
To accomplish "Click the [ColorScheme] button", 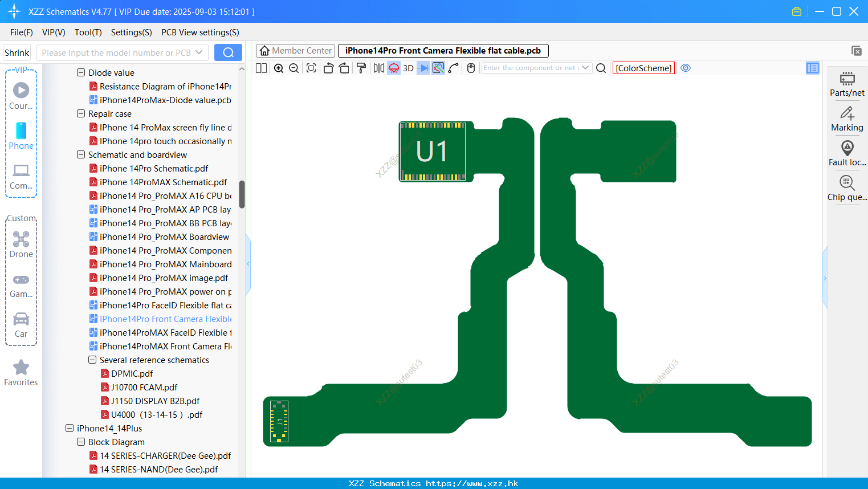I will [643, 68].
